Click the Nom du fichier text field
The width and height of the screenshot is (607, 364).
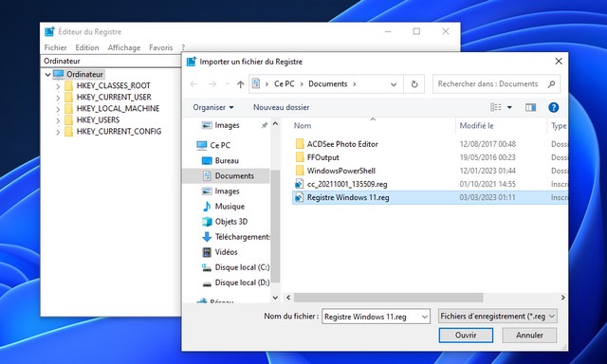click(x=371, y=317)
